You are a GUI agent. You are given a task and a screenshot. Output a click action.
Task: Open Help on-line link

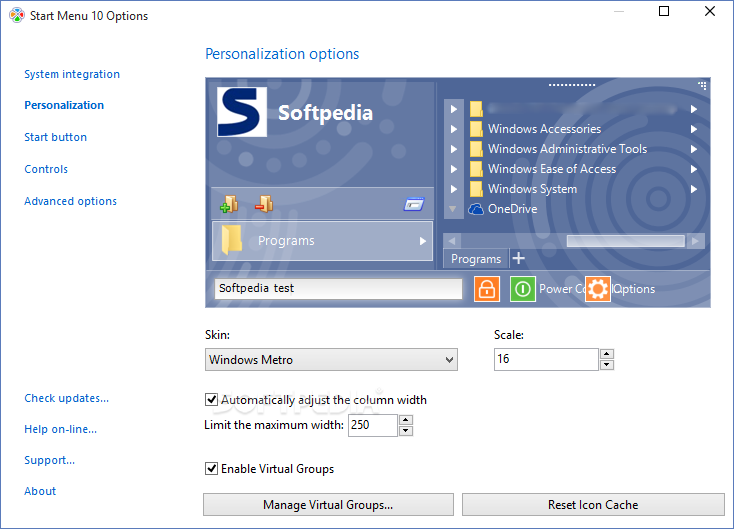pyautogui.click(x=61, y=429)
